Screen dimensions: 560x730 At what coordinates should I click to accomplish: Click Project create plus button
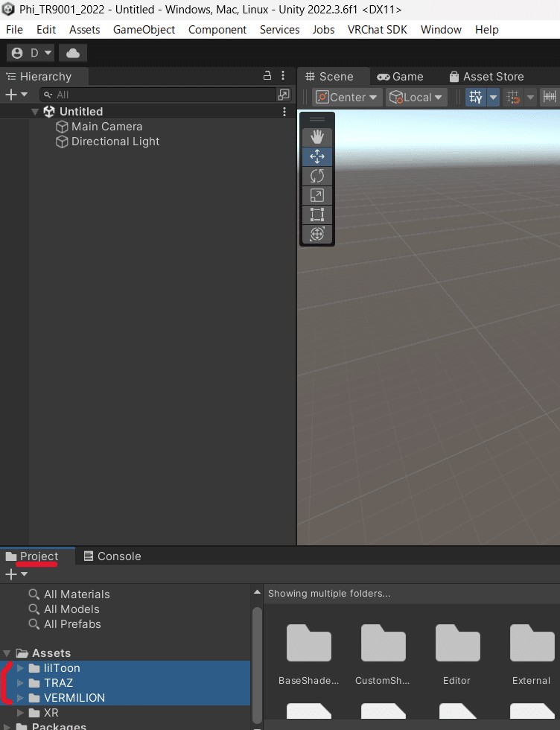click(10, 574)
